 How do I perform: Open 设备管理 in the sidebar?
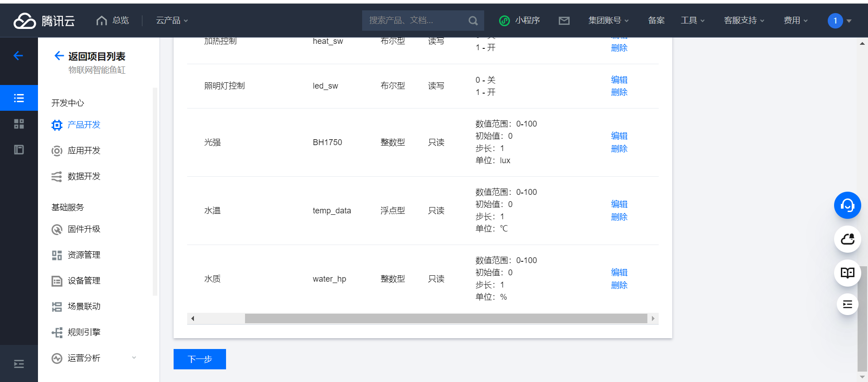coord(84,281)
